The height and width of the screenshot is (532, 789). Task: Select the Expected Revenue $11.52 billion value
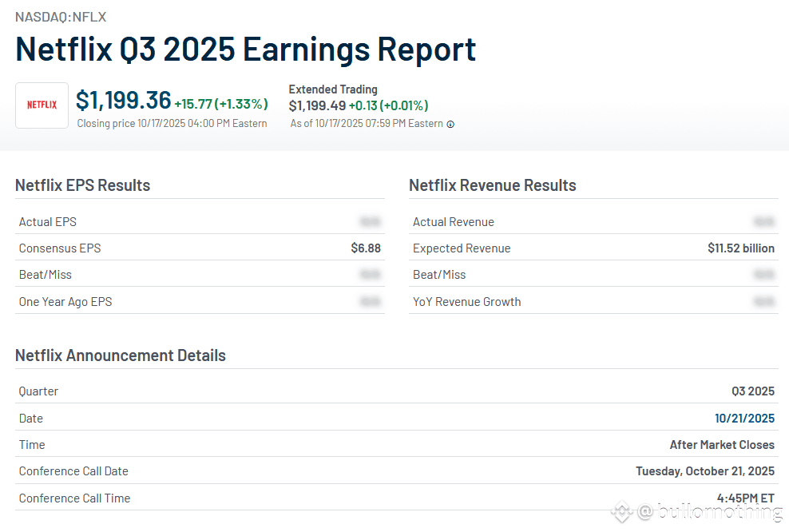[740, 248]
